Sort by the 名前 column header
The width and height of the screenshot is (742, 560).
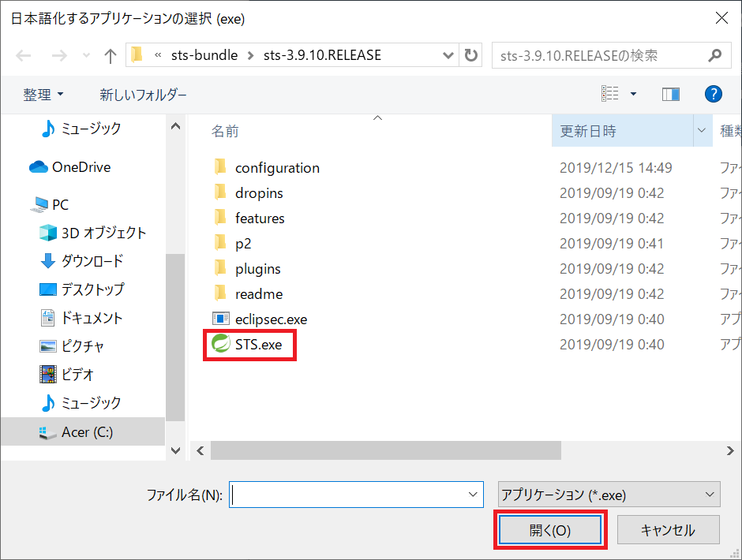225,131
